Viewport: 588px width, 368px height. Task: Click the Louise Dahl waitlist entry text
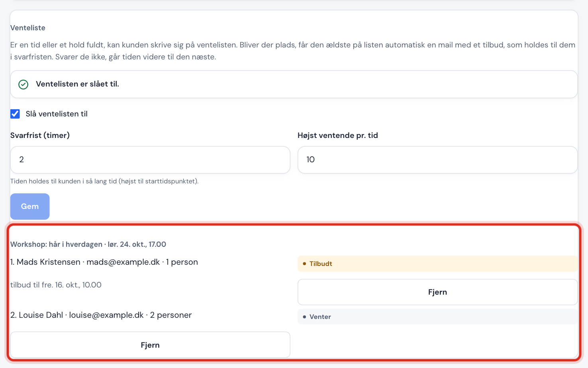coord(101,315)
